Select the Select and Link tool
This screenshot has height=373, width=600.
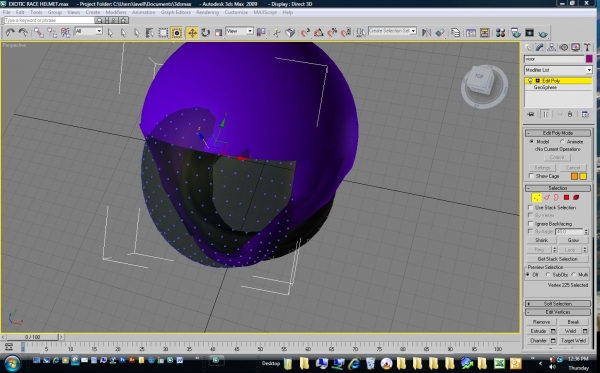pyautogui.click(x=39, y=33)
